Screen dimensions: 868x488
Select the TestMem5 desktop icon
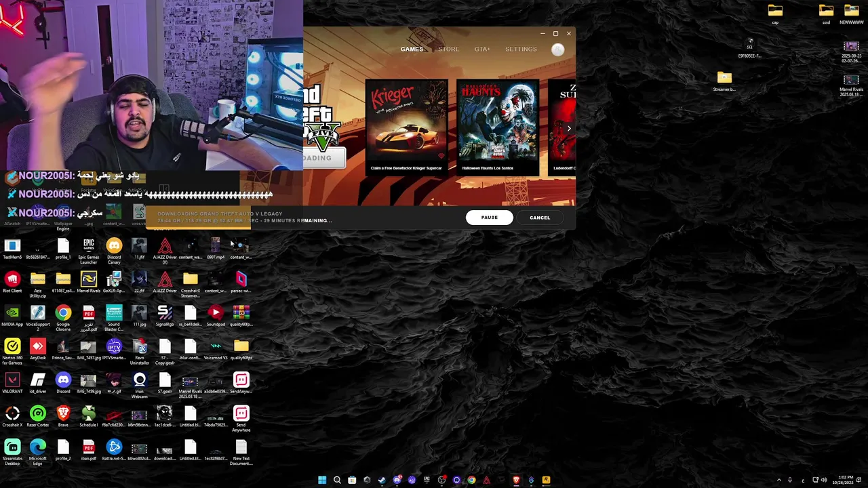pos(12,249)
